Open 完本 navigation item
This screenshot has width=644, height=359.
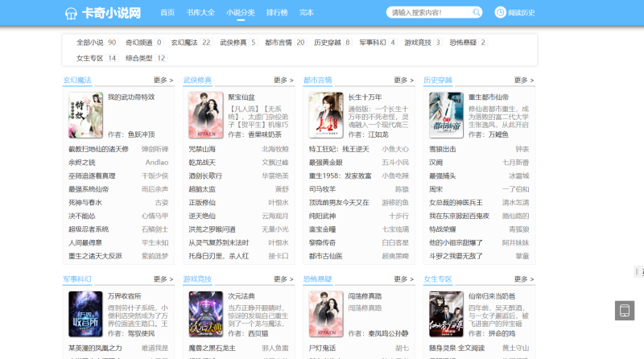[x=307, y=12]
